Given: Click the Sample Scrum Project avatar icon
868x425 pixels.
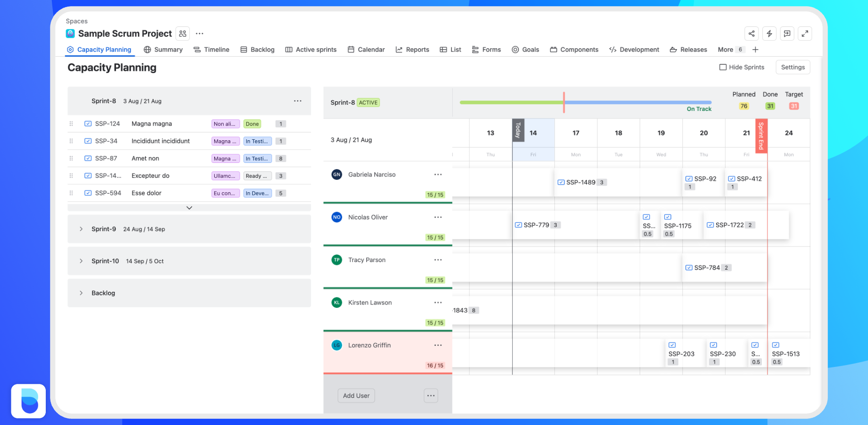Looking at the screenshot, I should point(70,34).
